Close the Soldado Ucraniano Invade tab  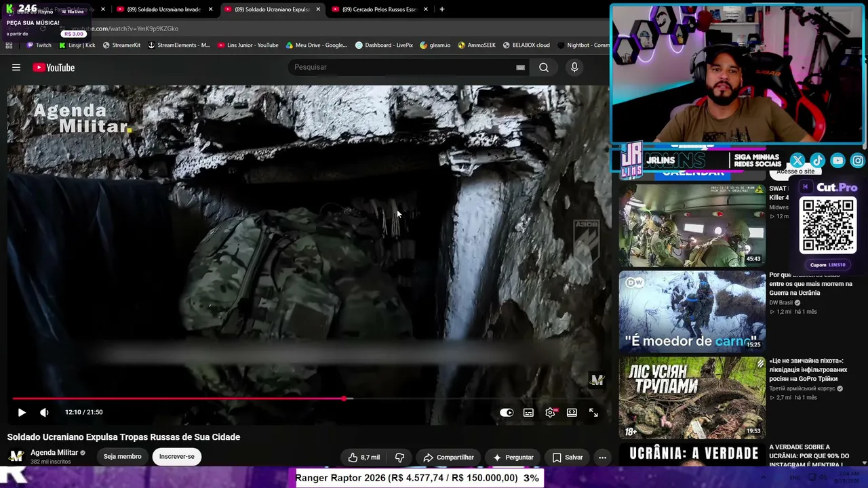pos(211,9)
